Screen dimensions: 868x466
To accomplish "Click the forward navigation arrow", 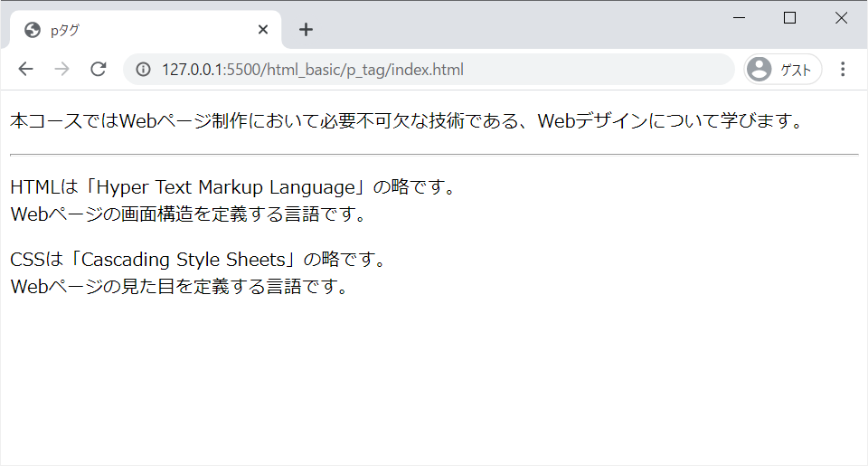I will click(62, 70).
